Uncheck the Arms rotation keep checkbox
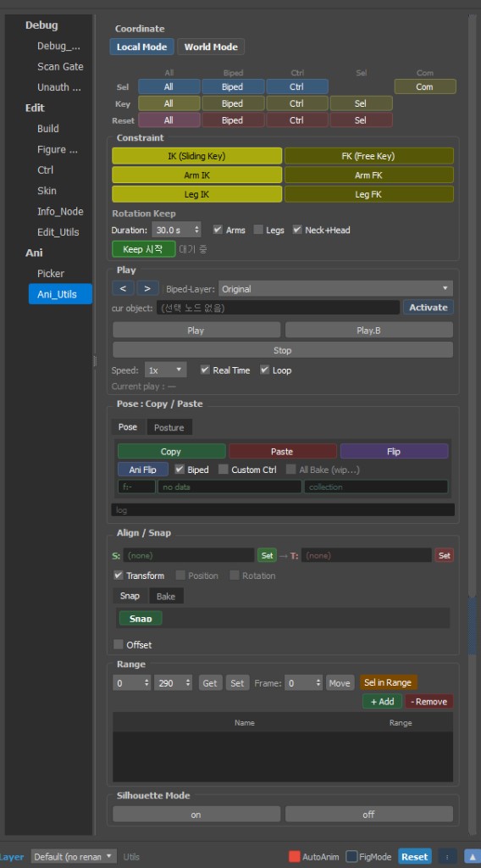Image resolution: width=481 pixels, height=868 pixels. click(x=218, y=230)
